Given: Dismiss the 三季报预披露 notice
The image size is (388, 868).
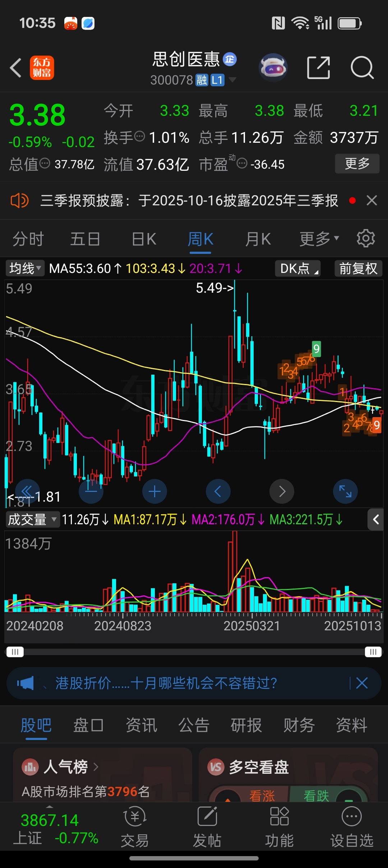Looking at the screenshot, I should coord(372,200).
